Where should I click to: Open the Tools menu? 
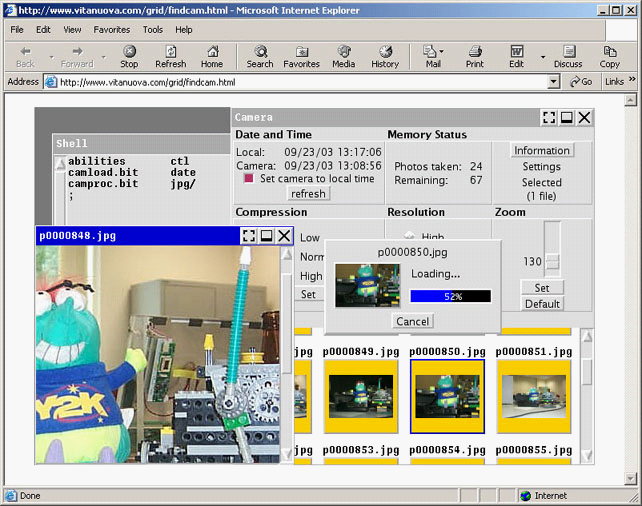tap(153, 30)
